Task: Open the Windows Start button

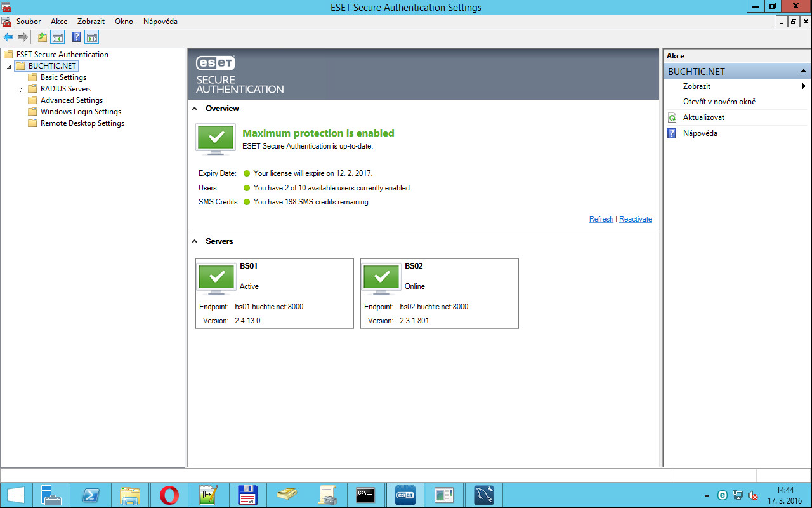Action: coord(16,495)
